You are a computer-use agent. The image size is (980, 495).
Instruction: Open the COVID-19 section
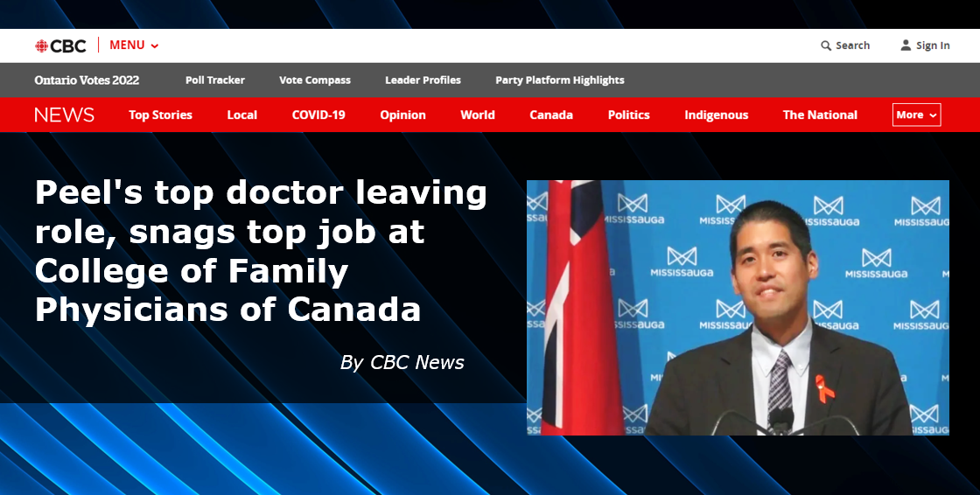(x=318, y=115)
